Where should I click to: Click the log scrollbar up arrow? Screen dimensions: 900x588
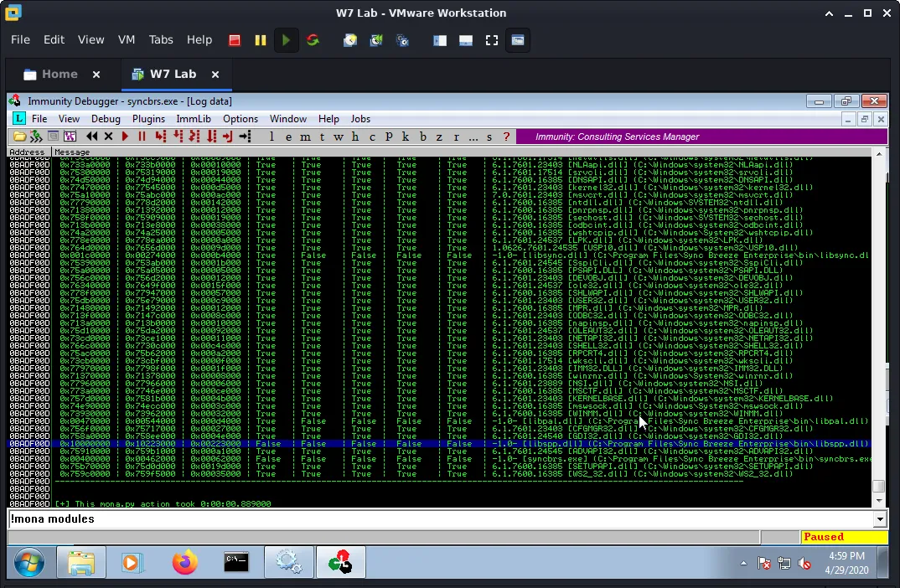[879, 154]
